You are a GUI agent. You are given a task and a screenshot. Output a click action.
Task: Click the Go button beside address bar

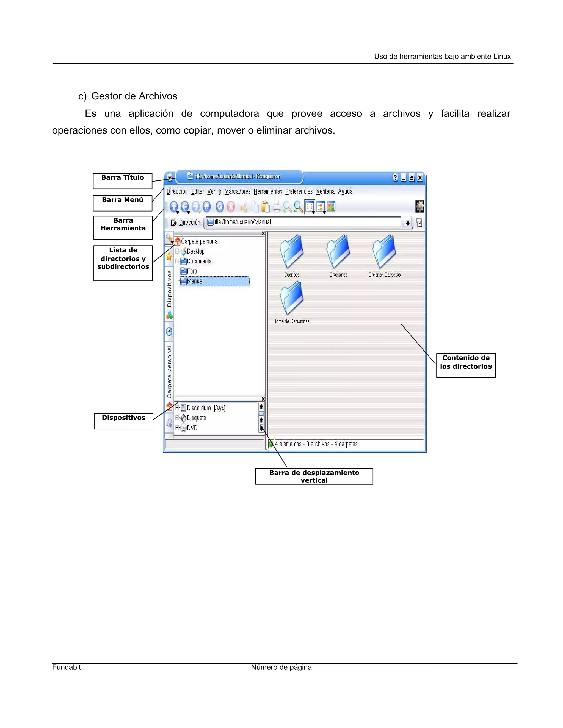[419, 223]
